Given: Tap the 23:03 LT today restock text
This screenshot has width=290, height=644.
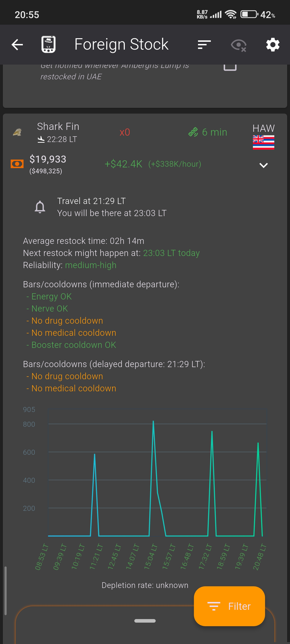Looking at the screenshot, I should point(171,253).
